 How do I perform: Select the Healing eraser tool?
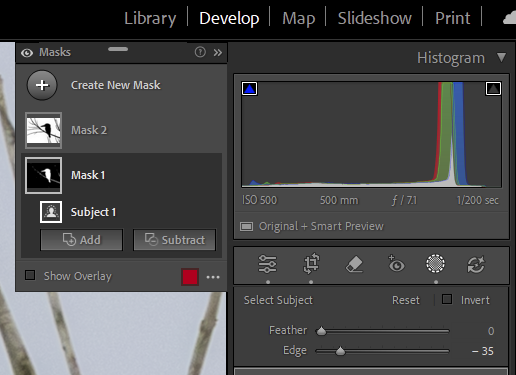point(354,264)
